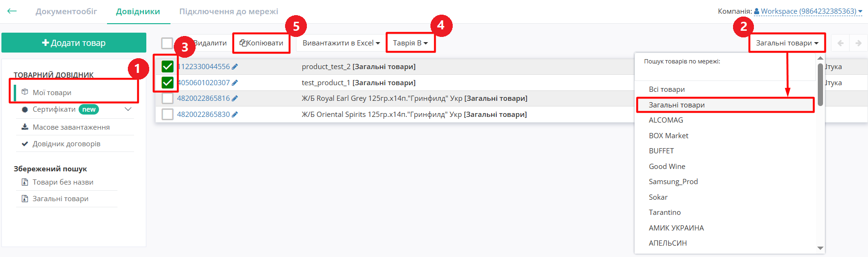Image resolution: width=868 pixels, height=257 pixels.
Task: Click the Видалити button
Action: 210,43
